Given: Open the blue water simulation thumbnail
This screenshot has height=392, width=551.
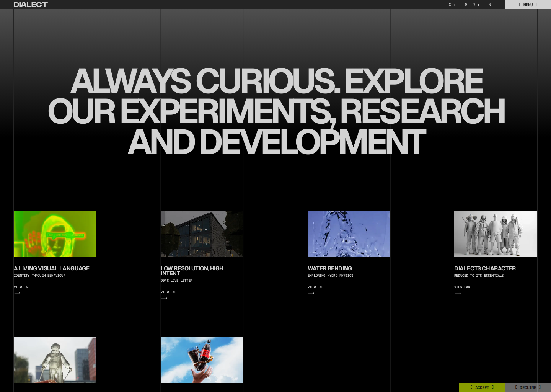Looking at the screenshot, I should point(349,234).
